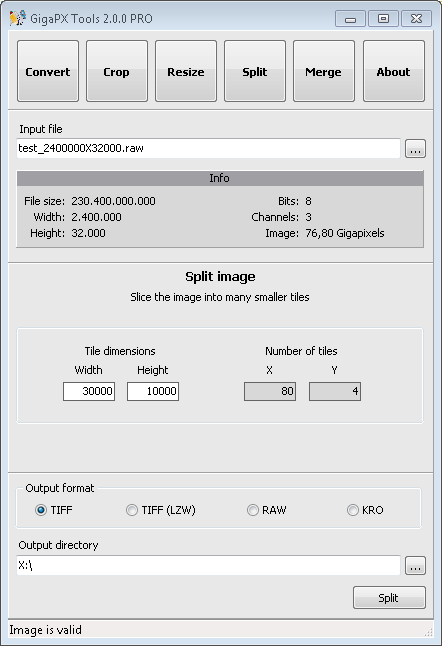Click the File size value 230.400.000.000
442x646 pixels.
(x=113, y=201)
